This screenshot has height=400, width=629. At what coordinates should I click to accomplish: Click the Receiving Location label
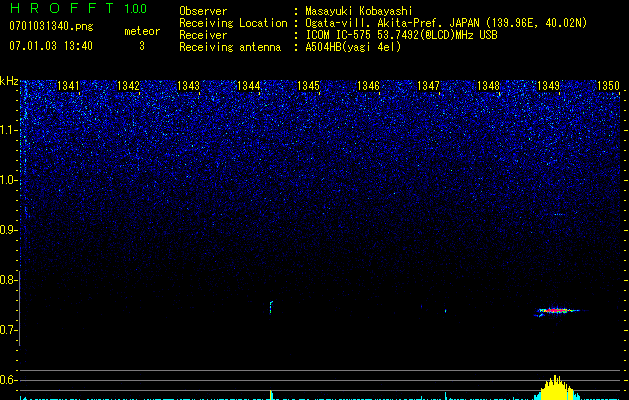[x=233, y=23]
